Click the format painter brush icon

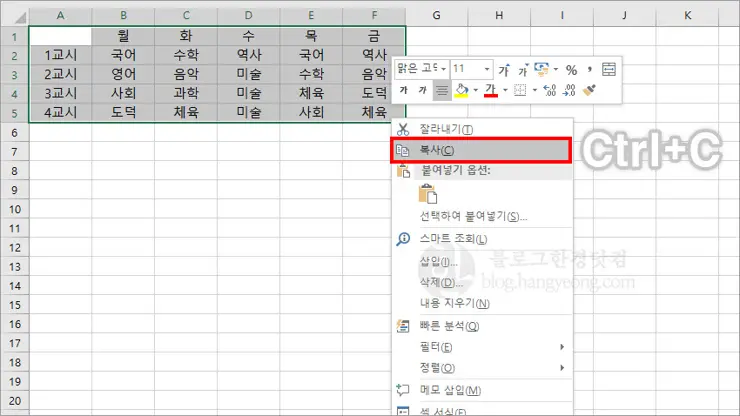590,90
